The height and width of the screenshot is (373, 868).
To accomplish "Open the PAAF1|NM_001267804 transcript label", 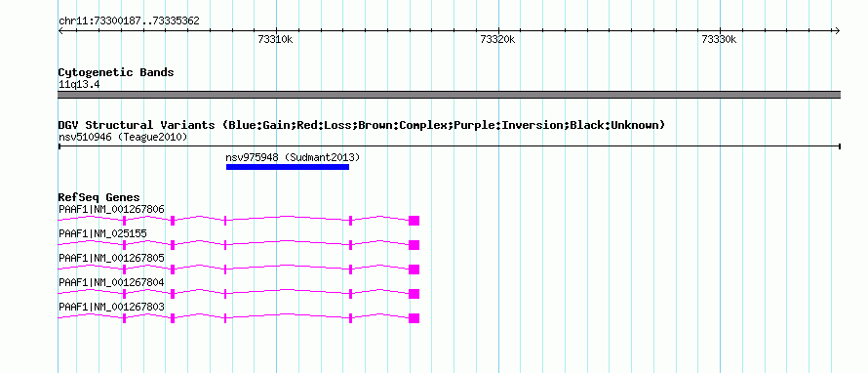I will coord(111,282).
